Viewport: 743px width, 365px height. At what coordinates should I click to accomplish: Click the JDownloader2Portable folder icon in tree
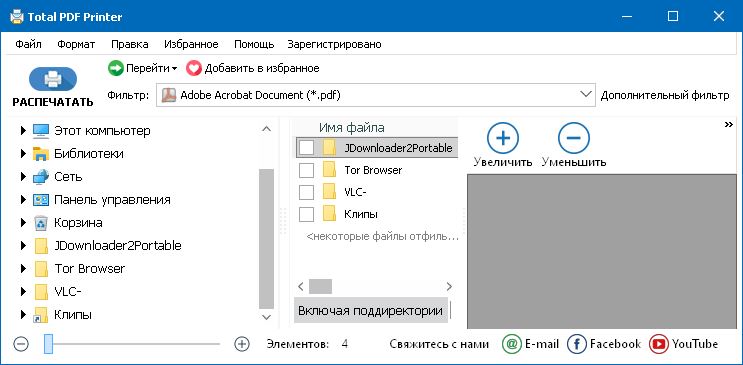(41, 246)
